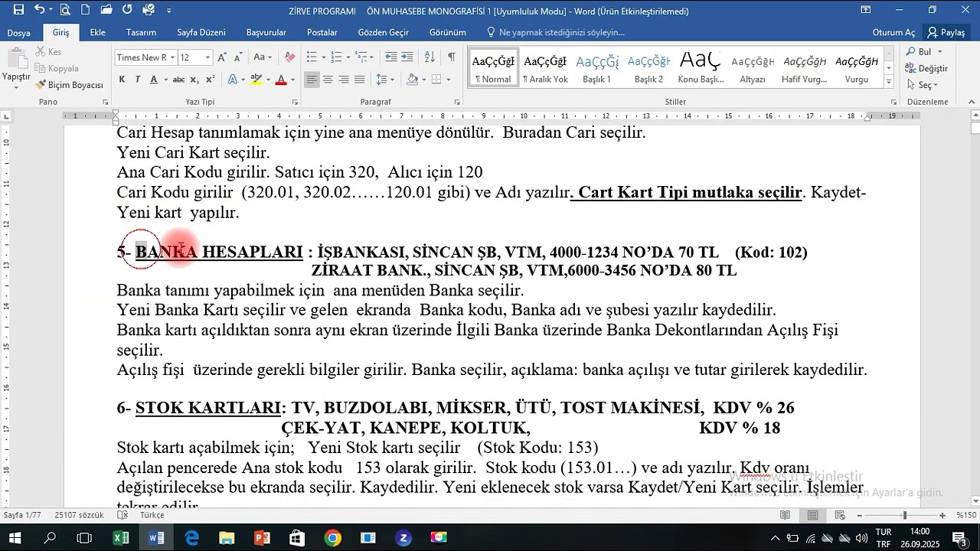Viewport: 980px width, 551px height.
Task: Center align the paragraph
Action: click(328, 80)
